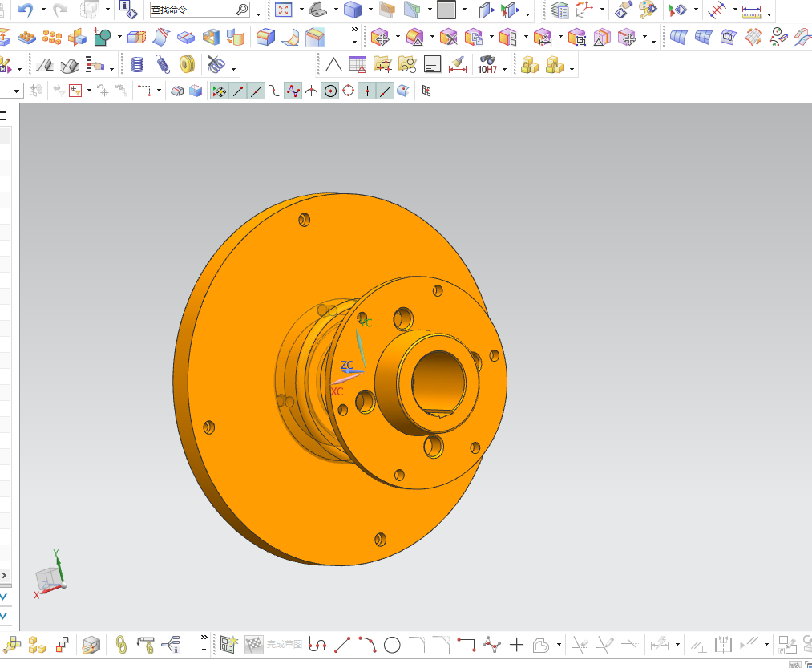The height and width of the screenshot is (668, 812).
Task: Toggle the midpoint snap option
Action: click(257, 91)
